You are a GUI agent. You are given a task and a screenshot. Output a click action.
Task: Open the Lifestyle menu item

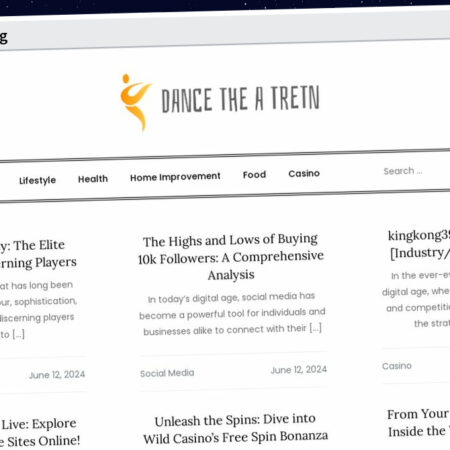[x=37, y=180]
